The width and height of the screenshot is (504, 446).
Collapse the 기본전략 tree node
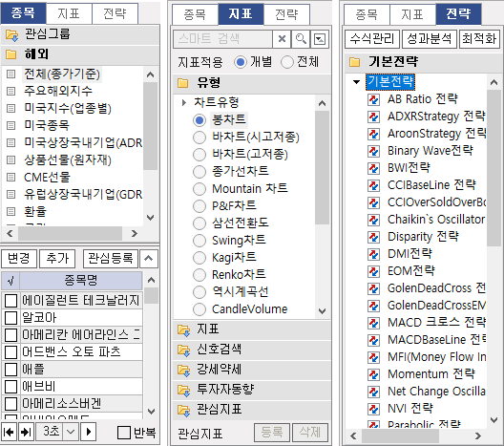(356, 82)
